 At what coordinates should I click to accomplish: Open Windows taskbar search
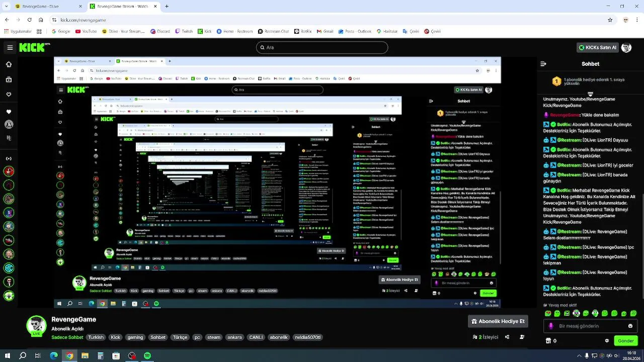(x=23, y=355)
